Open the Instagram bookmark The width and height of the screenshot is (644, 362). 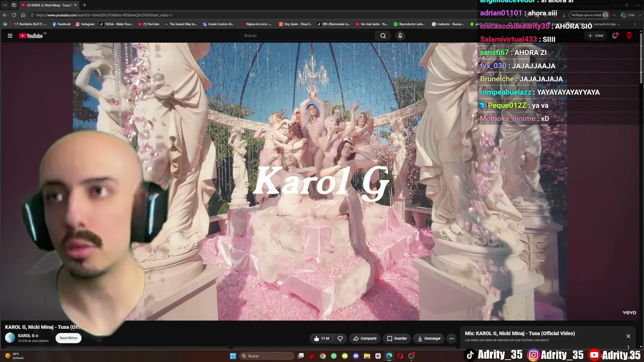tap(85, 24)
